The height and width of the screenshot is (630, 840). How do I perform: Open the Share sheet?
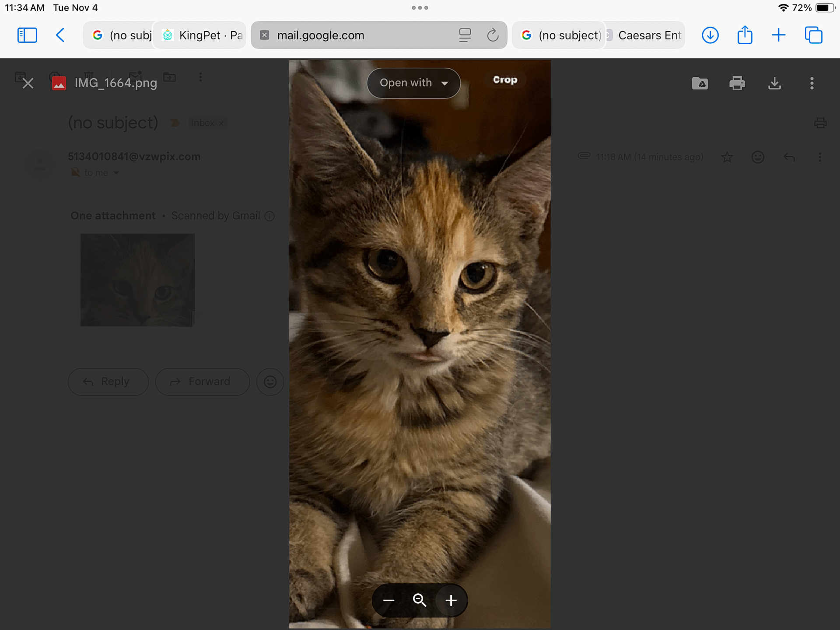click(745, 35)
